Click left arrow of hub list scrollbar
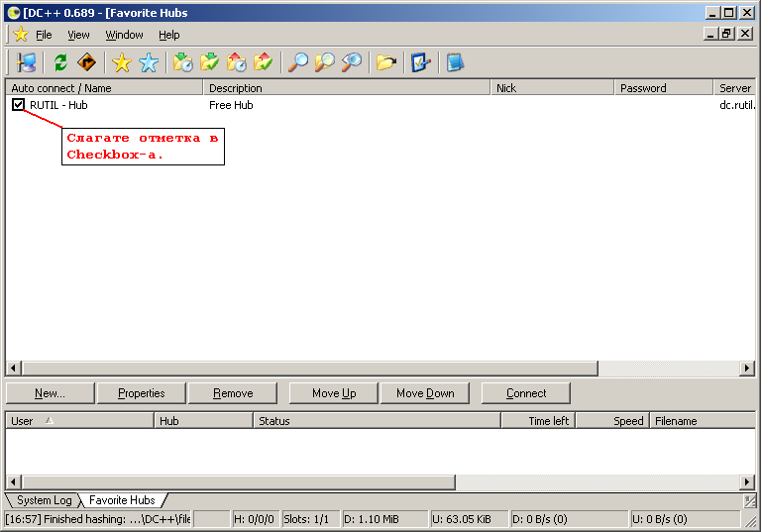761x532 pixels. coord(14,369)
